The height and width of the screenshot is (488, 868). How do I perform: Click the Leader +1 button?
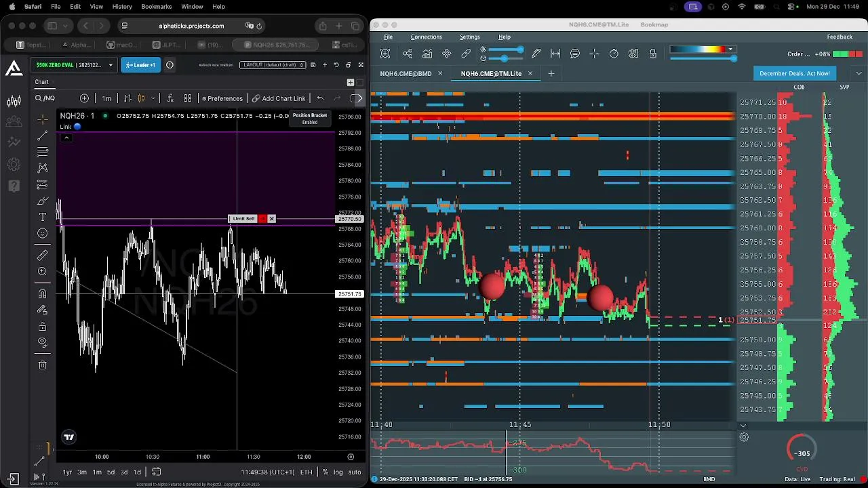[140, 65]
